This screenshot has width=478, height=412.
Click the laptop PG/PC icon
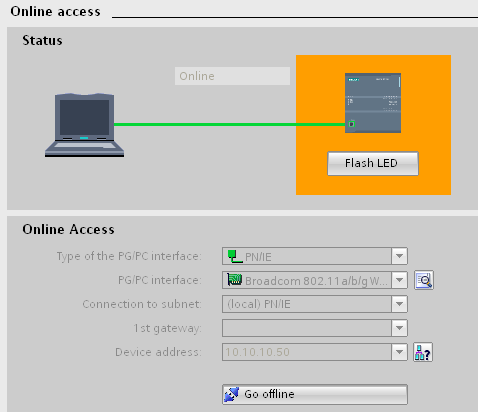pos(84,125)
